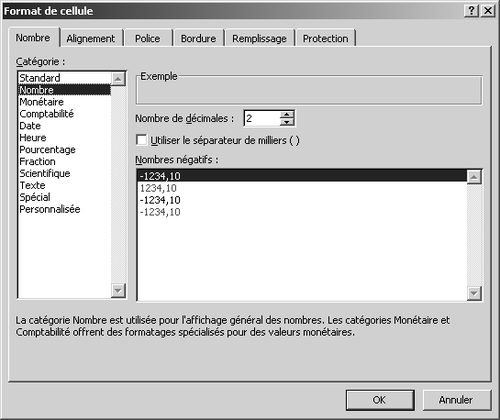Click Catégorie list scroll down arrow
The height and width of the screenshot is (420, 500).
click(118, 290)
